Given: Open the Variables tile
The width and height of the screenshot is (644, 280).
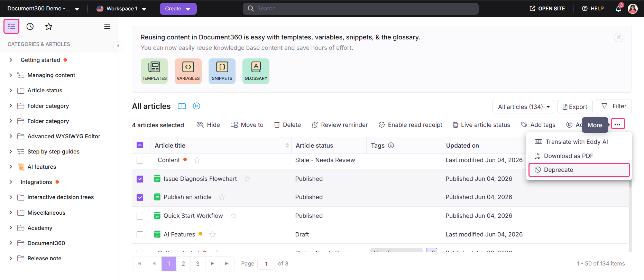Looking at the screenshot, I should [x=188, y=71].
